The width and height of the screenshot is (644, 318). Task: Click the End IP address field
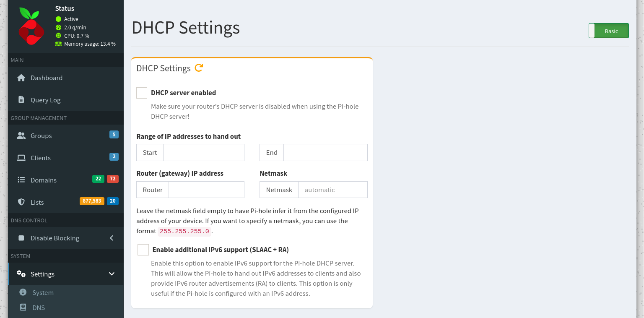[325, 153]
